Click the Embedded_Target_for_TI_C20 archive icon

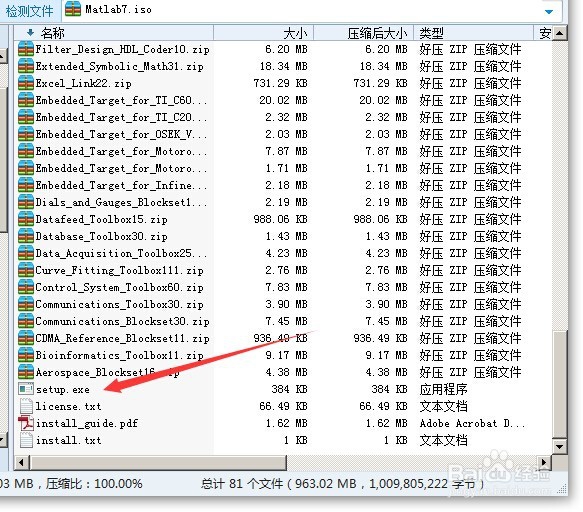(26, 117)
